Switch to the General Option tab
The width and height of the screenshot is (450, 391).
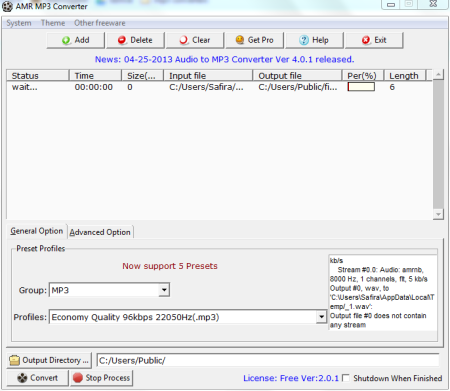pyautogui.click(x=37, y=231)
